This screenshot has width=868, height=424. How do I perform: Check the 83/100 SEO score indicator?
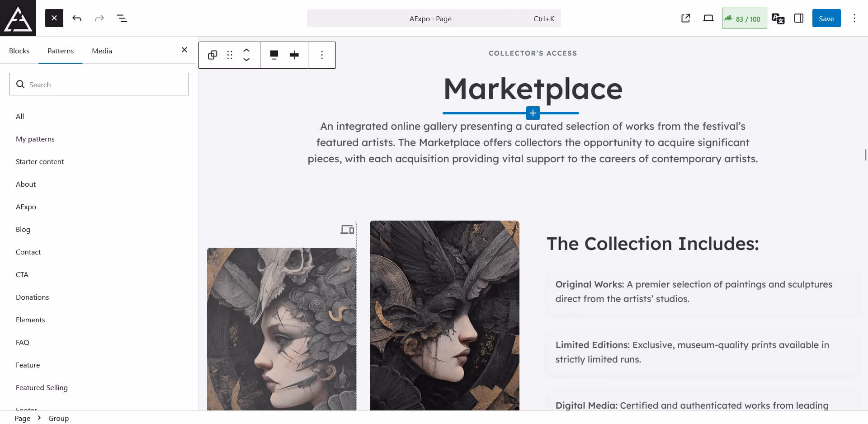[744, 18]
